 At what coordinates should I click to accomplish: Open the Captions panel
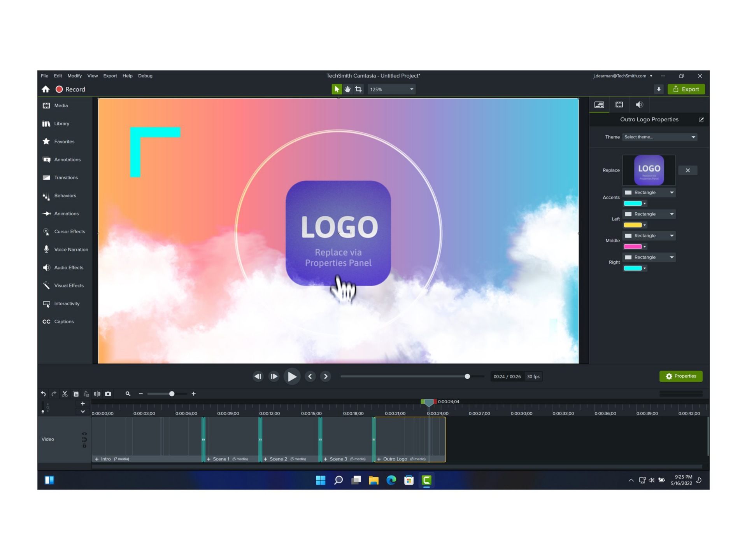(x=64, y=321)
